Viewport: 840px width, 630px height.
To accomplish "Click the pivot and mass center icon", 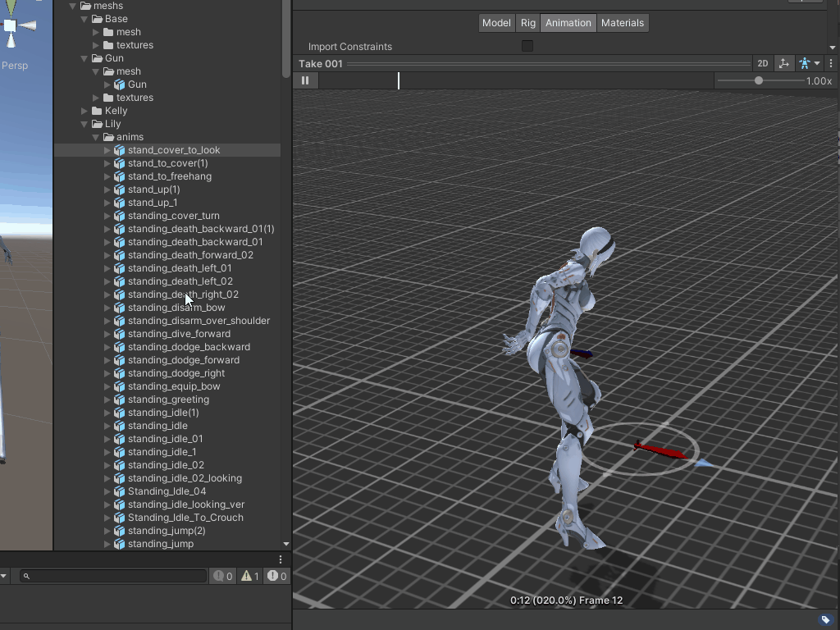I will (783, 63).
